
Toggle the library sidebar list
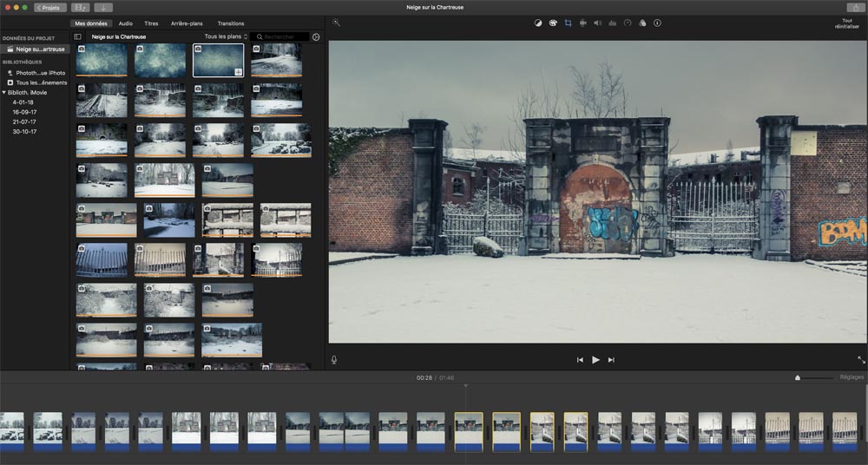click(x=77, y=37)
